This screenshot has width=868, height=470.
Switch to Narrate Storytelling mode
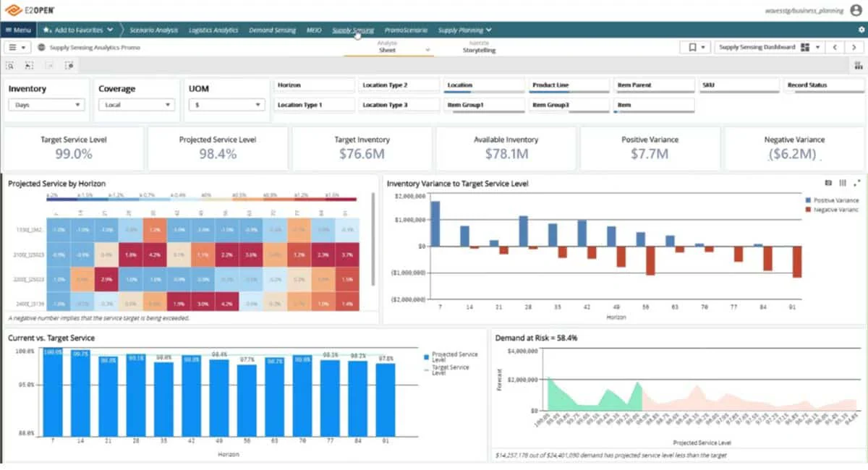click(478, 47)
